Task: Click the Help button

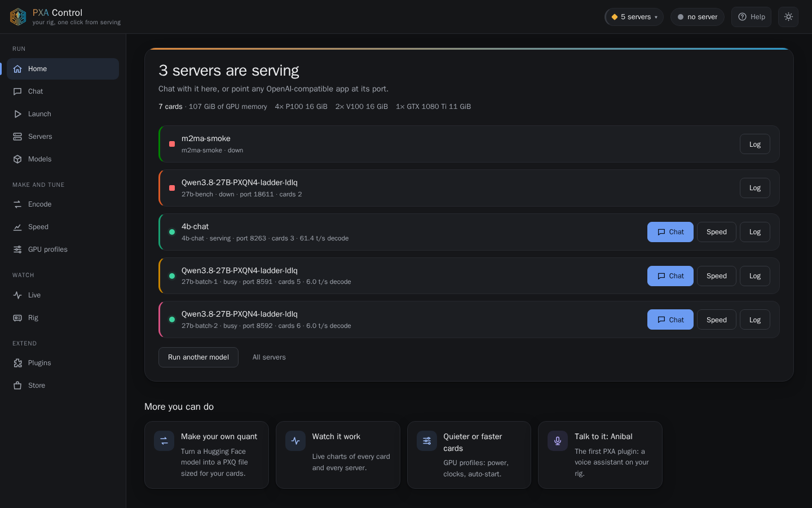Action: coord(752,17)
